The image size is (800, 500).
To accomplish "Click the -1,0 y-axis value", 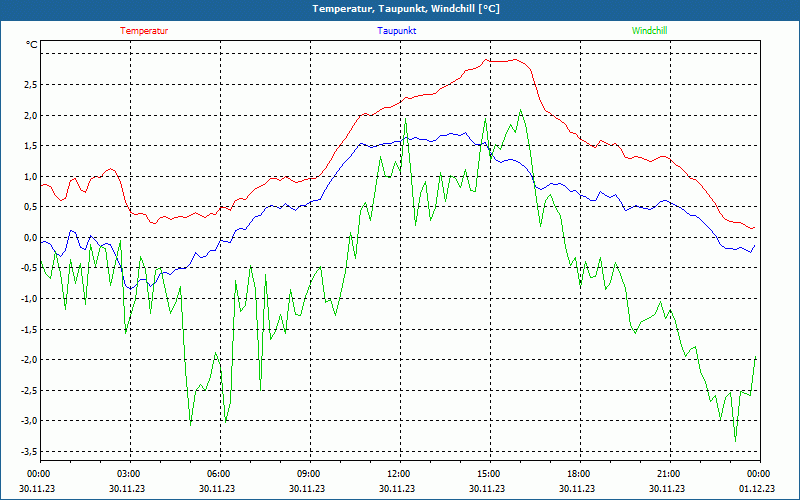I will (x=29, y=299).
